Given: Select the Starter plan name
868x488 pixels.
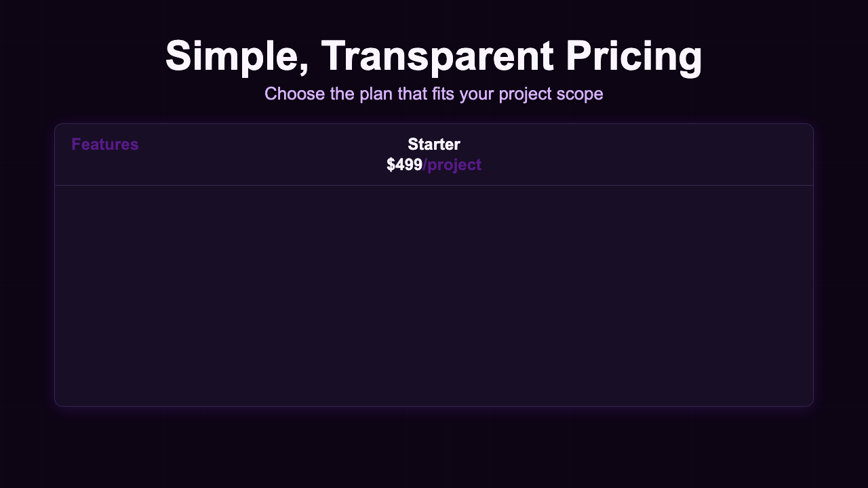Looking at the screenshot, I should pos(434,144).
